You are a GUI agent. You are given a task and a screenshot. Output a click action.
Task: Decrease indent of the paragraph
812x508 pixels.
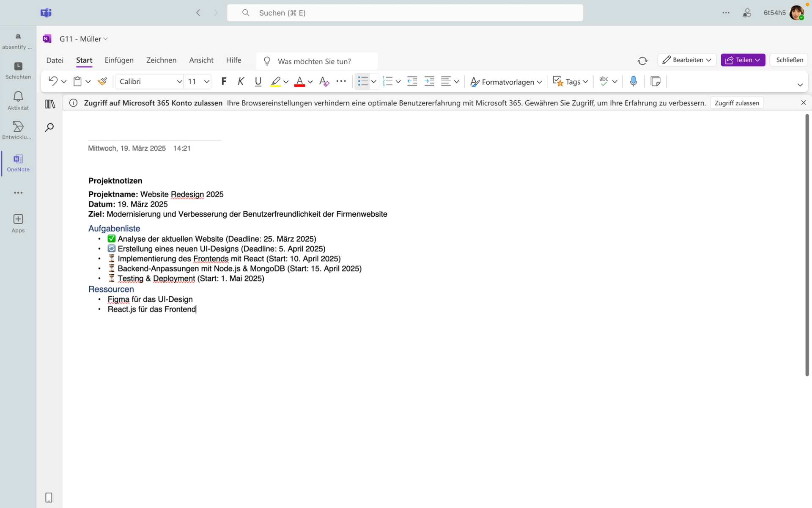[412, 81]
